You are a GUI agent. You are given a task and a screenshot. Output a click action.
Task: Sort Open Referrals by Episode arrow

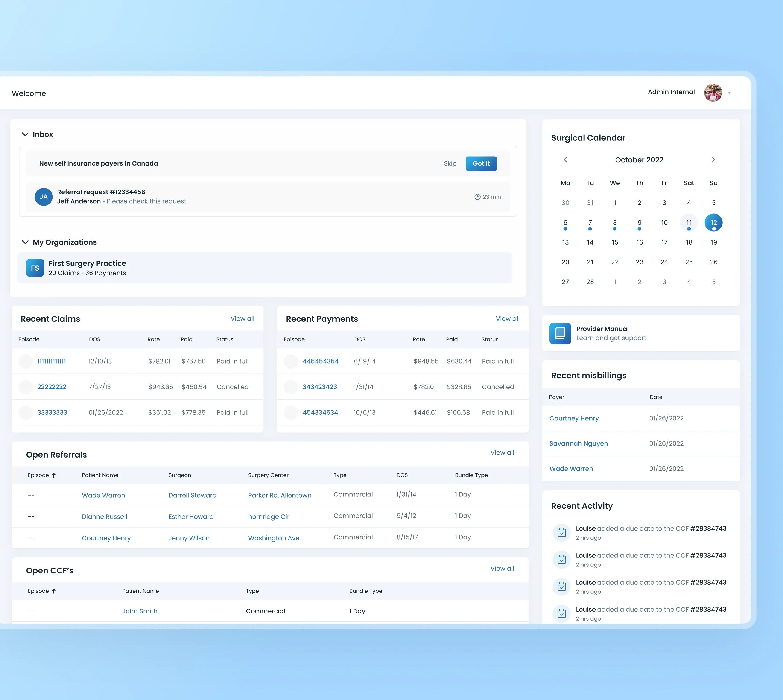tap(54, 475)
